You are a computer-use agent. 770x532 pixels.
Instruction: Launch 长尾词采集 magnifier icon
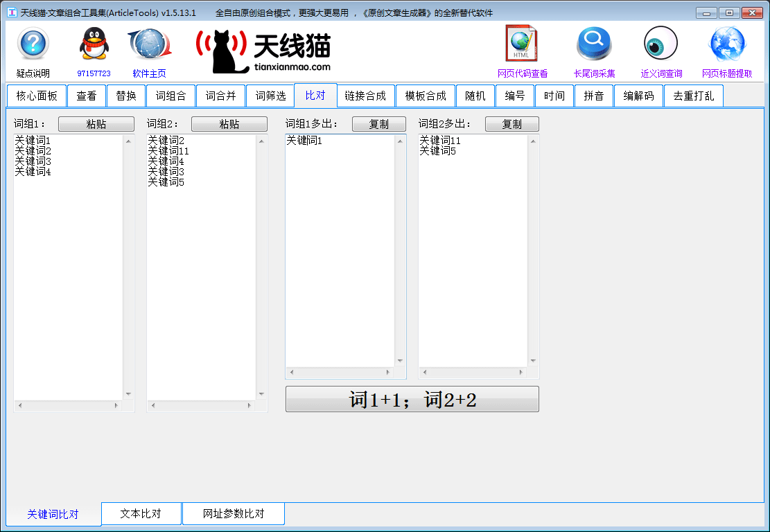point(594,44)
